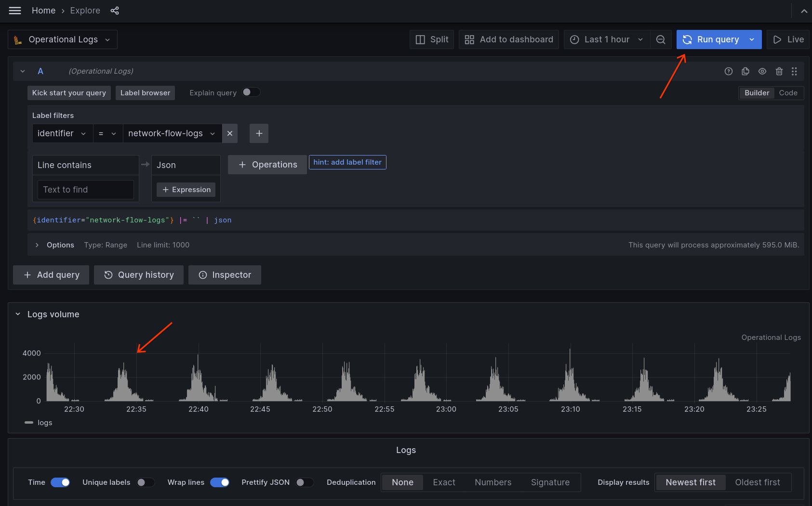Zoom out the time range
The height and width of the screenshot is (506, 812).
click(x=661, y=39)
